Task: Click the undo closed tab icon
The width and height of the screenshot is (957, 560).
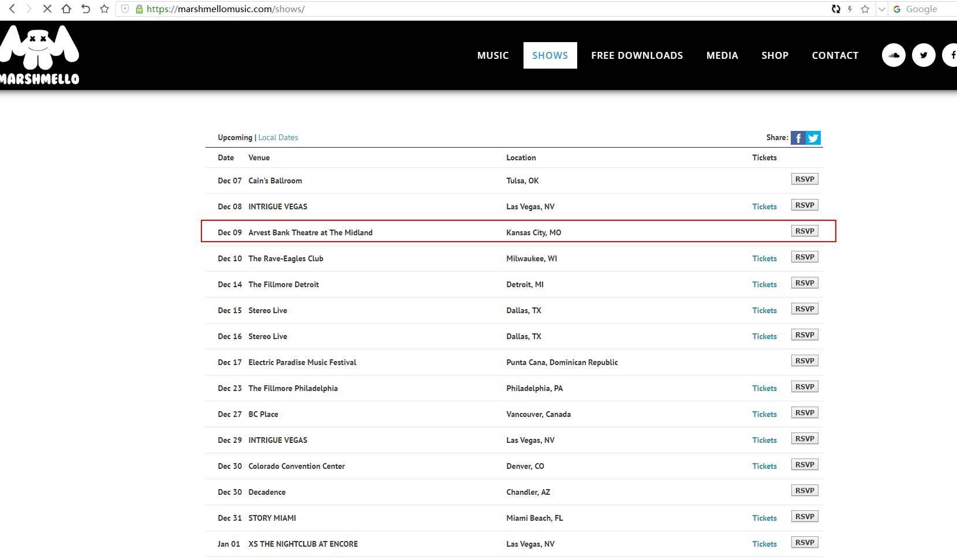Action: coord(85,9)
